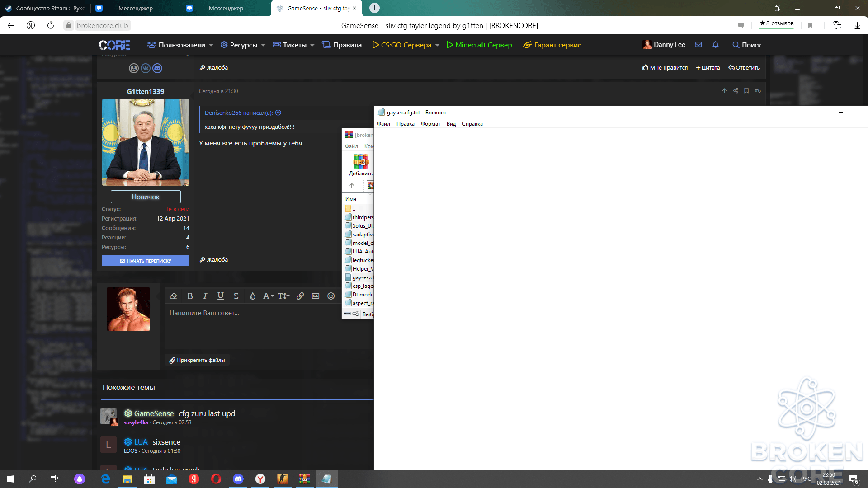Screen dimensions: 868x488
Task: Open the inbox envelope icon in forum header
Action: point(698,45)
